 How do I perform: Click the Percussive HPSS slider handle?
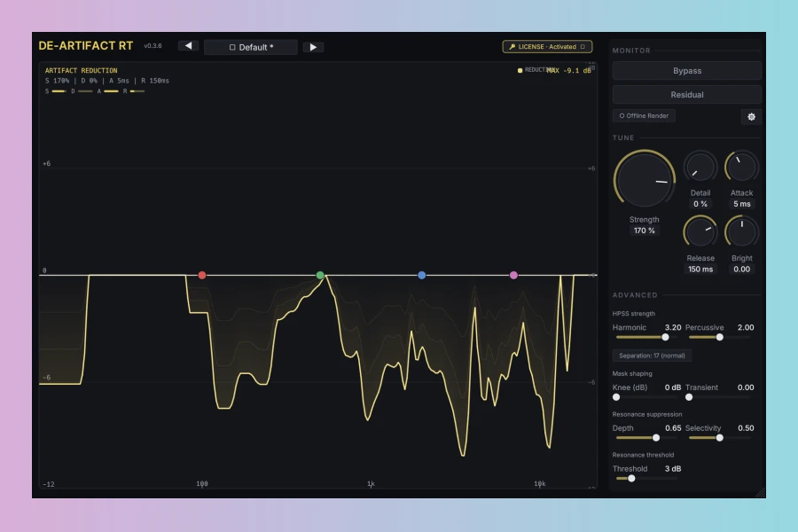(720, 337)
